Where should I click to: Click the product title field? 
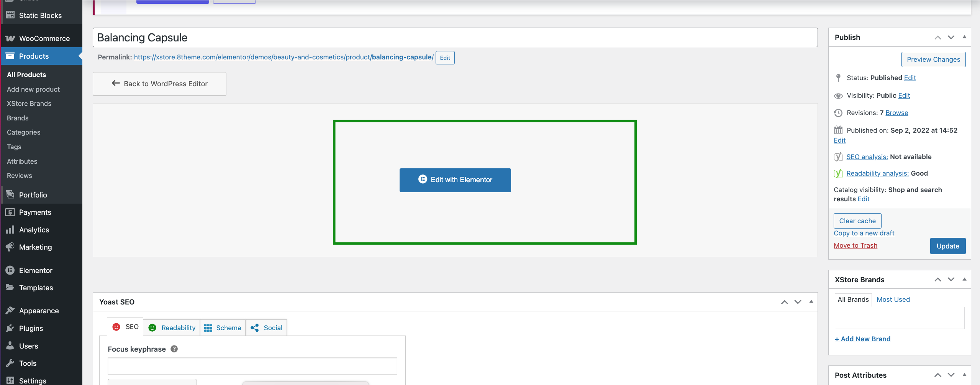pyautogui.click(x=455, y=38)
